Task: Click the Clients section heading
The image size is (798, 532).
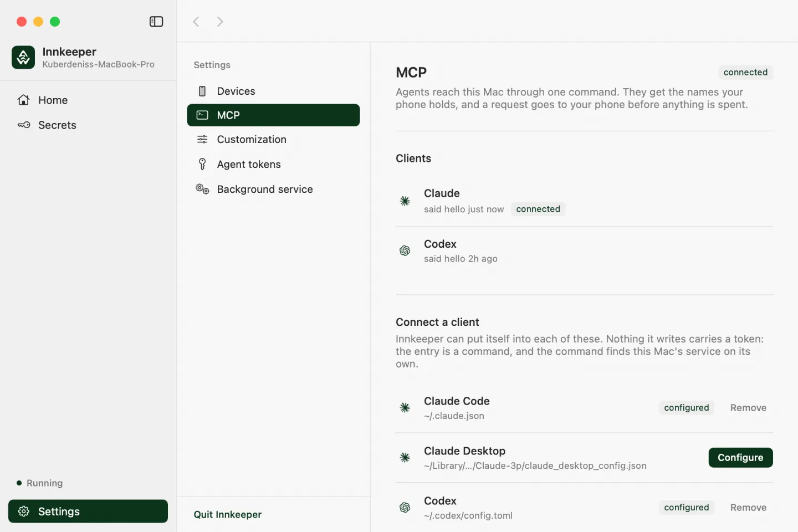Action: tap(413, 158)
